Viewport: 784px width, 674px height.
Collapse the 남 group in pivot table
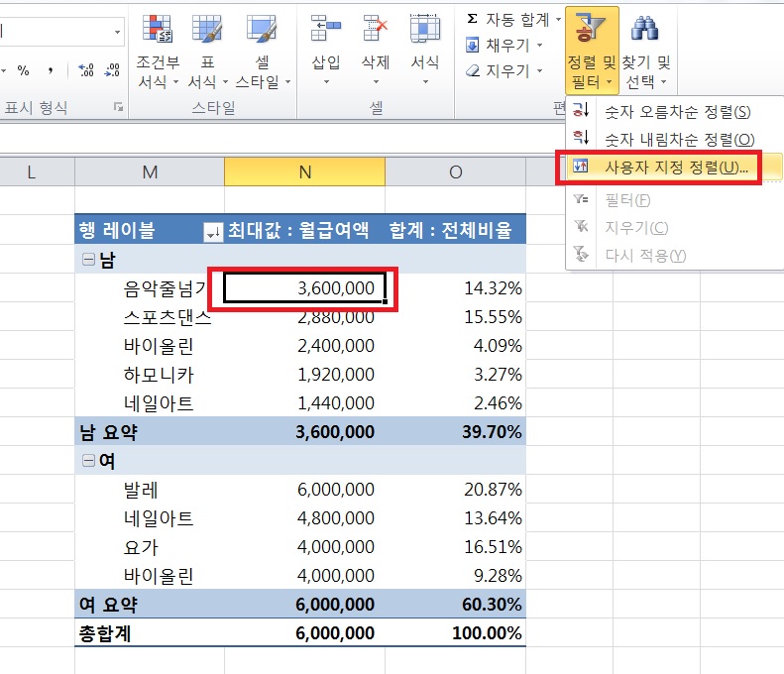(88, 260)
